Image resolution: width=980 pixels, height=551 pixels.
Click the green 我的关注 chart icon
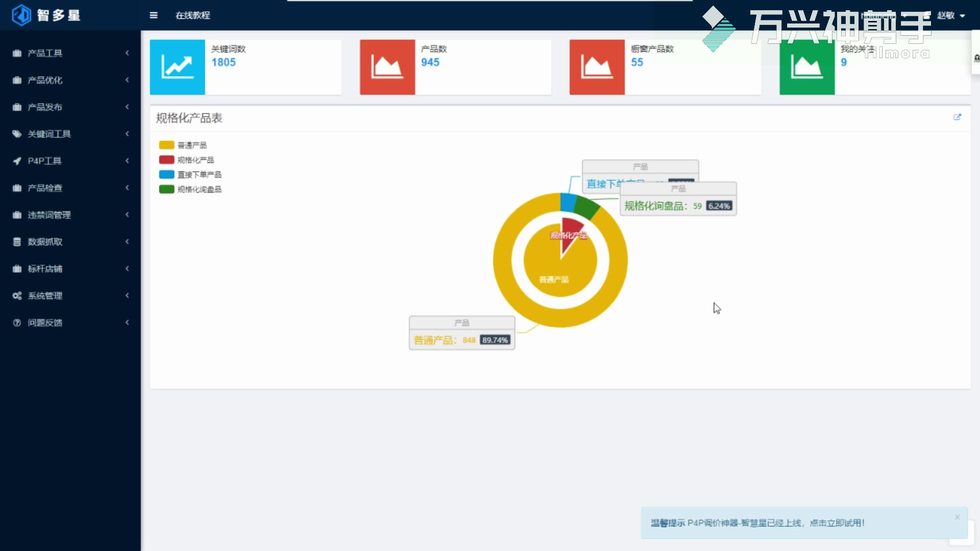(807, 67)
